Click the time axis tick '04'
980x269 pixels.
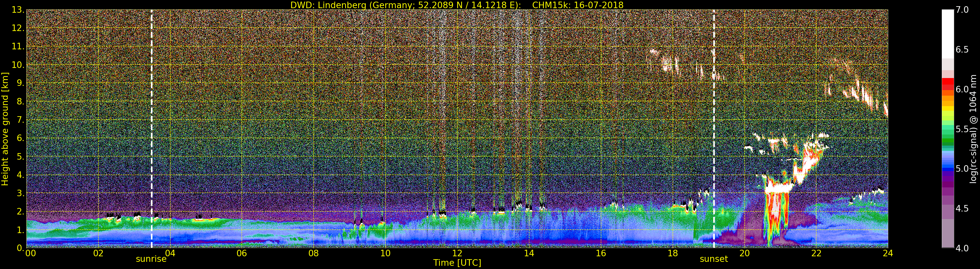pyautogui.click(x=170, y=253)
